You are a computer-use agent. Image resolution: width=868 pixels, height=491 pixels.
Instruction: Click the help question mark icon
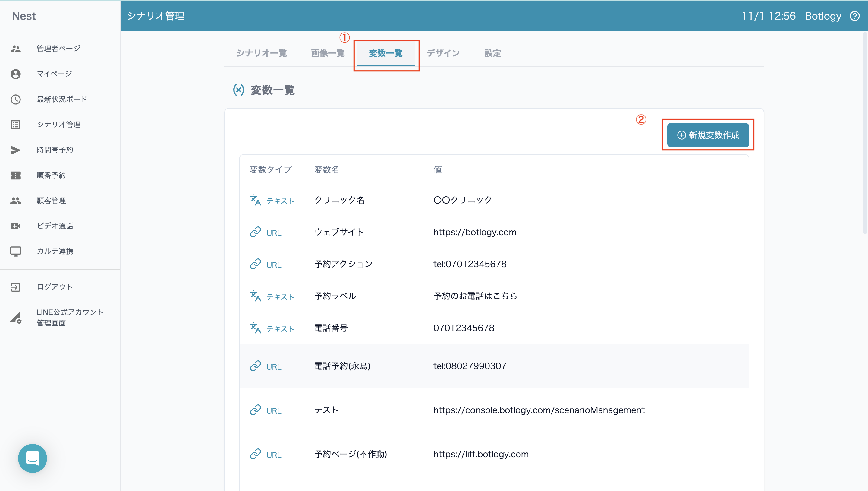[x=855, y=16]
